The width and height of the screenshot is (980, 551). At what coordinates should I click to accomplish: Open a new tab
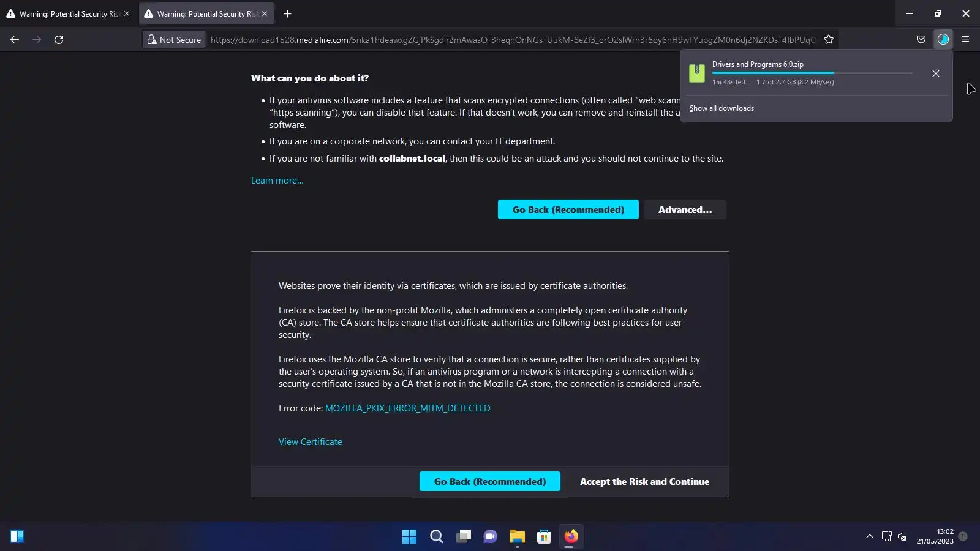287,13
